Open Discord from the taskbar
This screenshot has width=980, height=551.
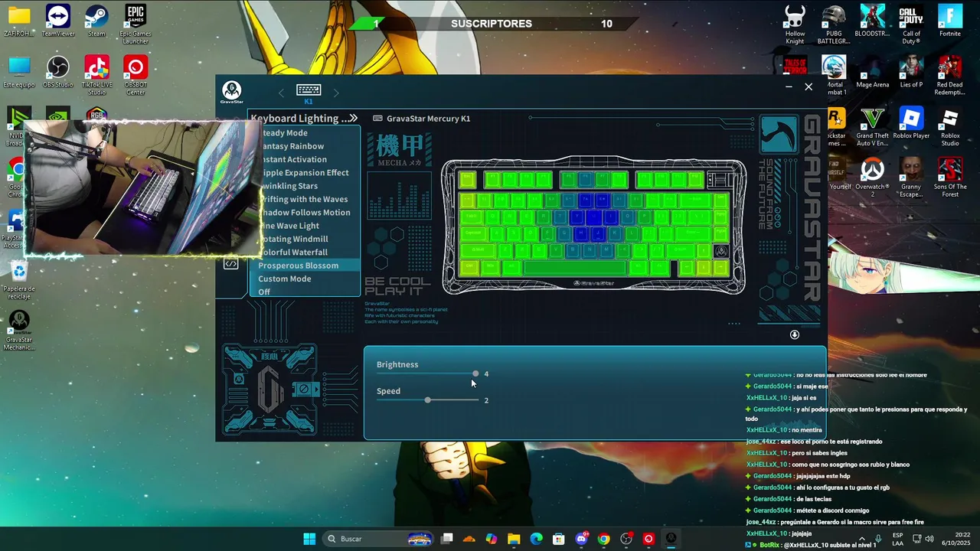582,539
